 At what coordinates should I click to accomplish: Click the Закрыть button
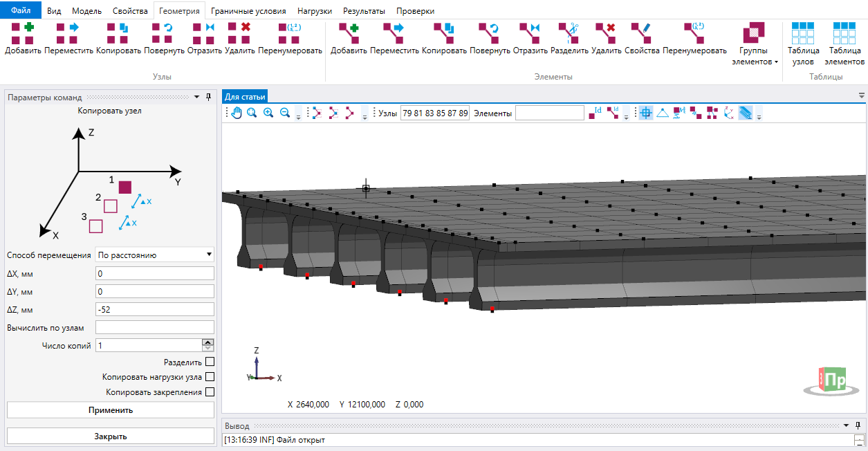point(111,436)
